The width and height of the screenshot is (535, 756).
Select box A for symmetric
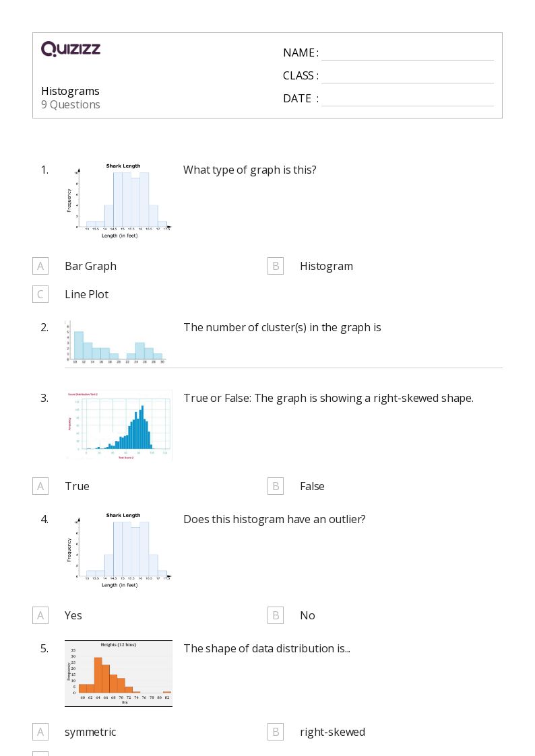click(40, 732)
